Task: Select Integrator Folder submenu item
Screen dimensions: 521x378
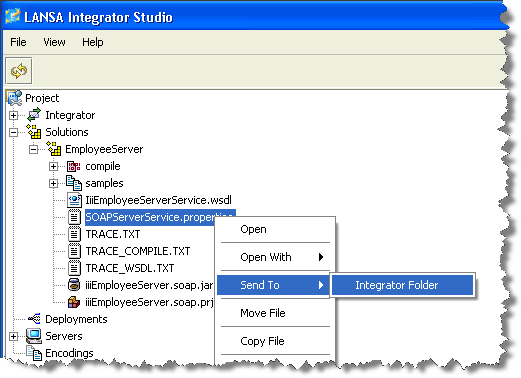Action: coord(403,285)
